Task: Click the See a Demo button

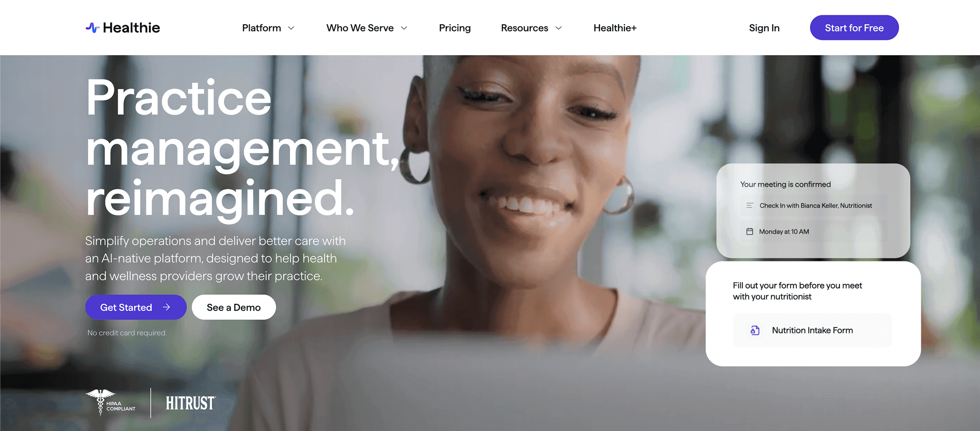Action: [234, 307]
